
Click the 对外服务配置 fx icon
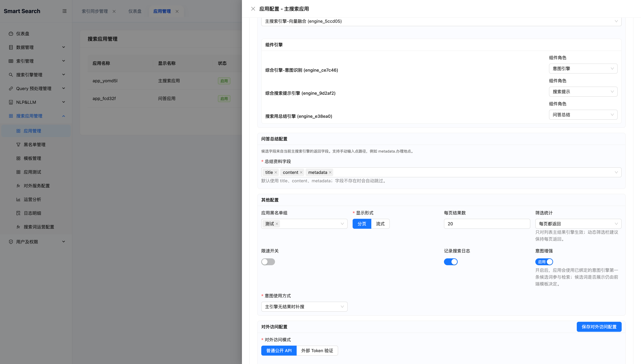click(x=18, y=186)
